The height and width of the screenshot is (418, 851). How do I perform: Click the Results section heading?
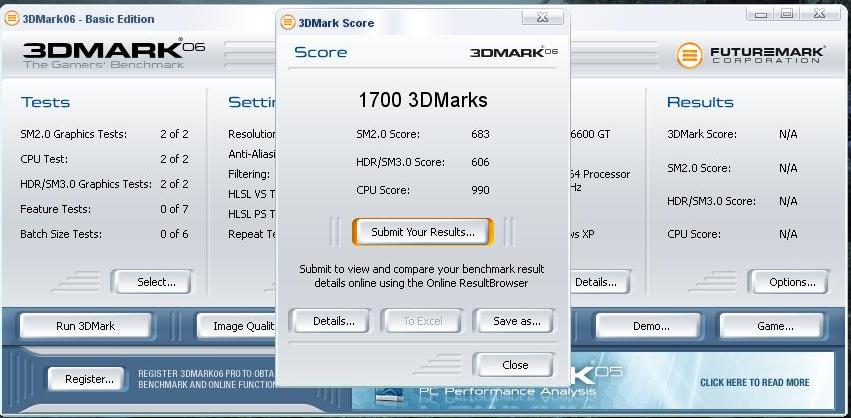click(700, 102)
